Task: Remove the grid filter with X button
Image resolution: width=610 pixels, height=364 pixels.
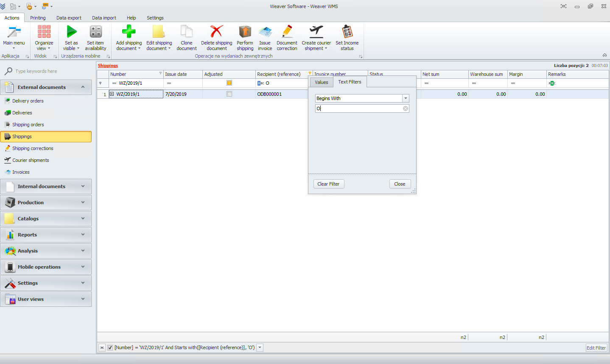Action: pyautogui.click(x=102, y=347)
